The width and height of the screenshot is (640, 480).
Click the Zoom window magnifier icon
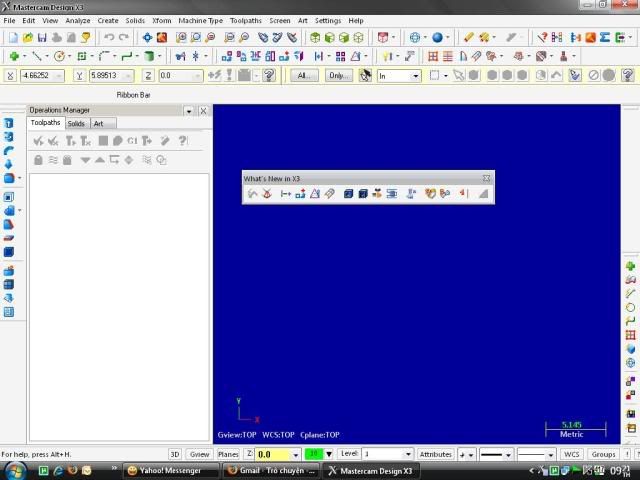(181, 38)
